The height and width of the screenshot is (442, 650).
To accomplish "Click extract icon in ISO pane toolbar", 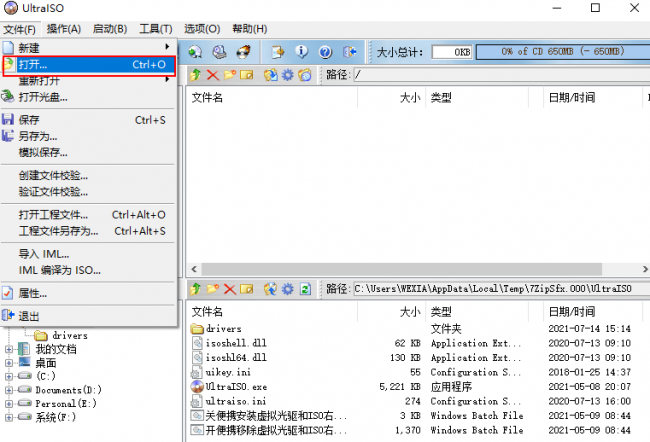I will (271, 75).
